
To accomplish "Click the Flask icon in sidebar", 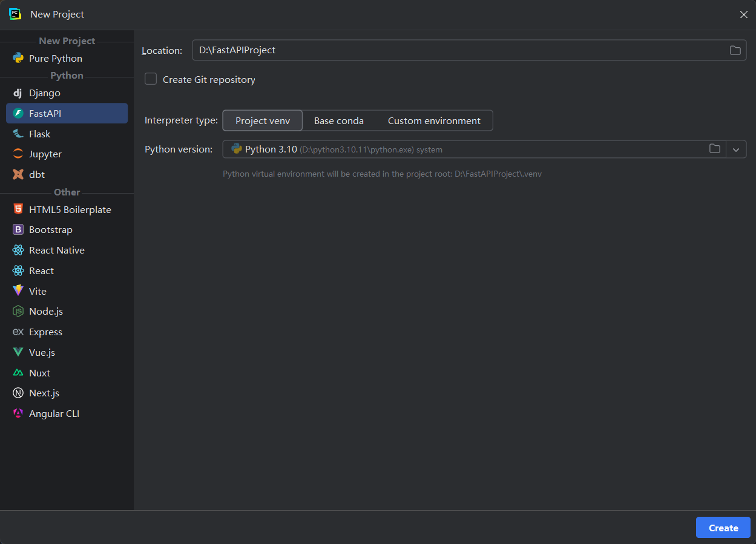I will [x=18, y=134].
